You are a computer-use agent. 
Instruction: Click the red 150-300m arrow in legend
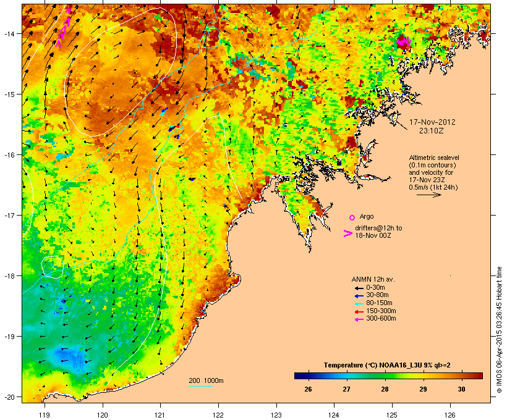(x=359, y=312)
